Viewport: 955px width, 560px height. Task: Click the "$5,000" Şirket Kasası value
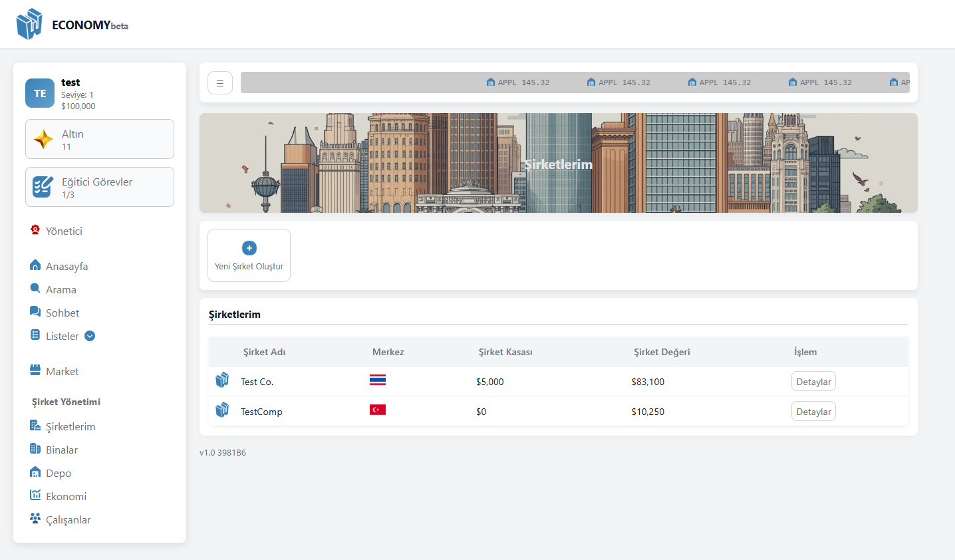[490, 382]
